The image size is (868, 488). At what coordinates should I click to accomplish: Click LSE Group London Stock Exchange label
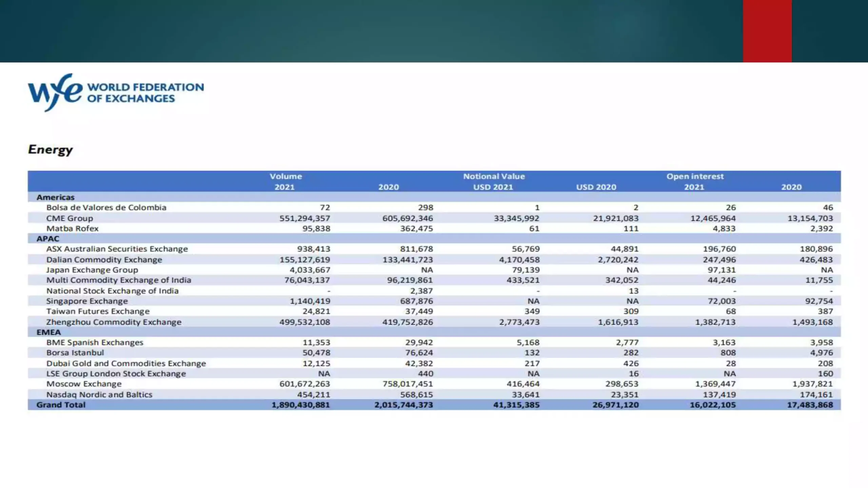[116, 373]
